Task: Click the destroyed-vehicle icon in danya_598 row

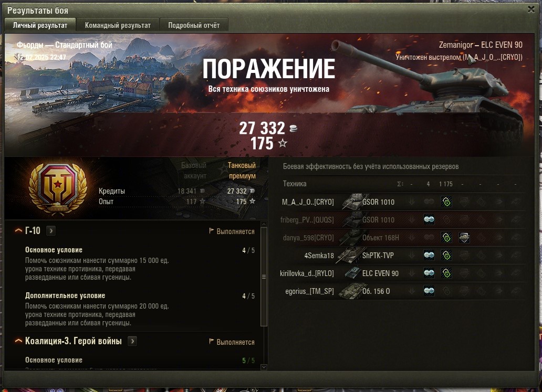Action: pyautogui.click(x=464, y=238)
